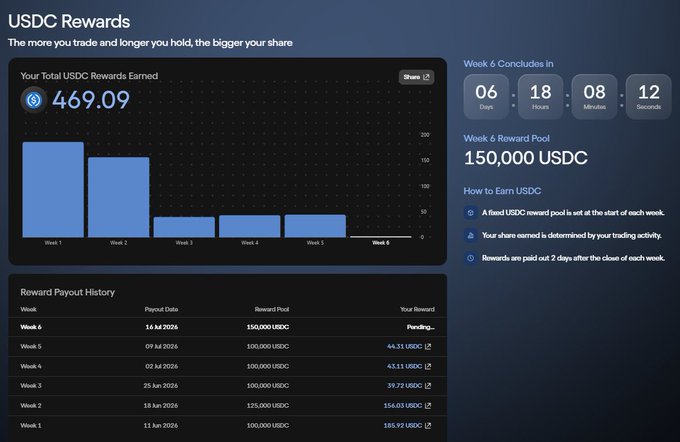Click the 150,000 USDC Week 6 pool amount
Image resolution: width=680 pixels, height=442 pixels.
[x=526, y=158]
